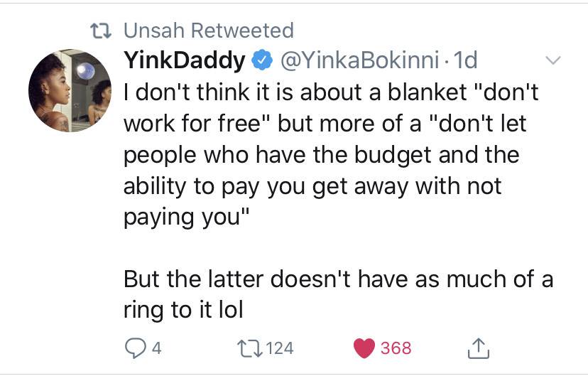Screen dimensions: 588x376
Task: Click the phrase "paying you" in tweet
Action: [182, 217]
